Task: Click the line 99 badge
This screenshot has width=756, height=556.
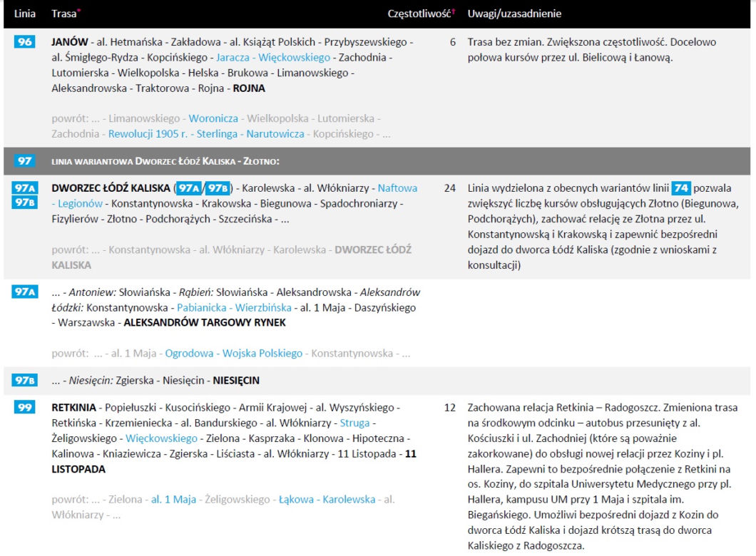Action: 24,408
